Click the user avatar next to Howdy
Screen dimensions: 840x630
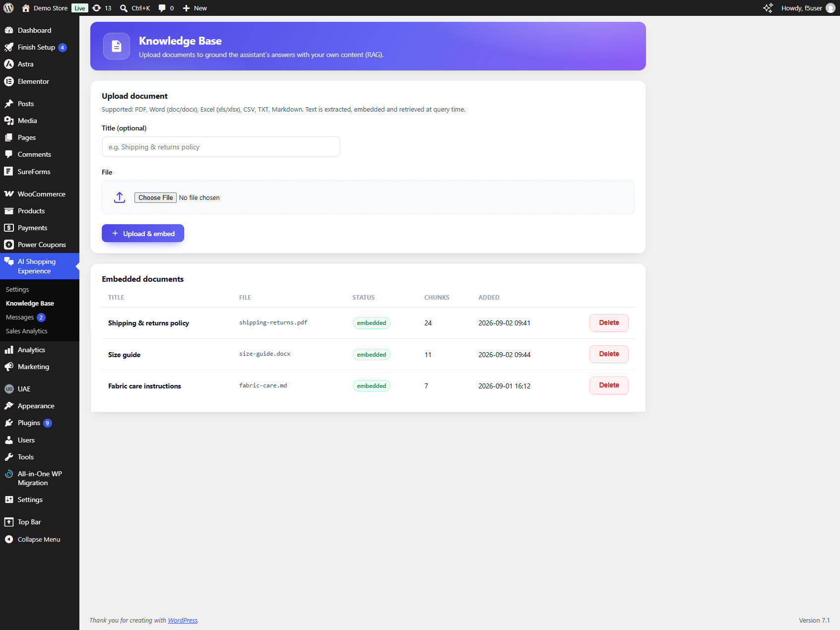click(x=830, y=8)
